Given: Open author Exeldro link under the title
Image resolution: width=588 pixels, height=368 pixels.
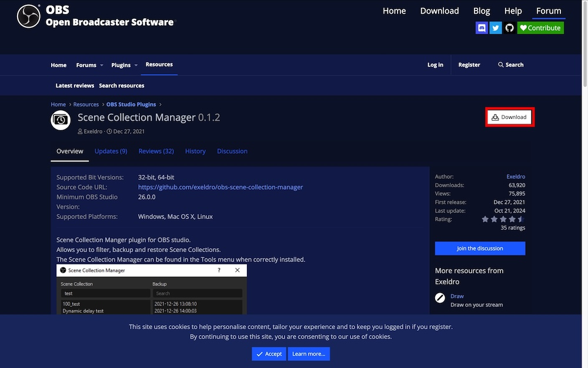Looking at the screenshot, I should click(x=93, y=131).
